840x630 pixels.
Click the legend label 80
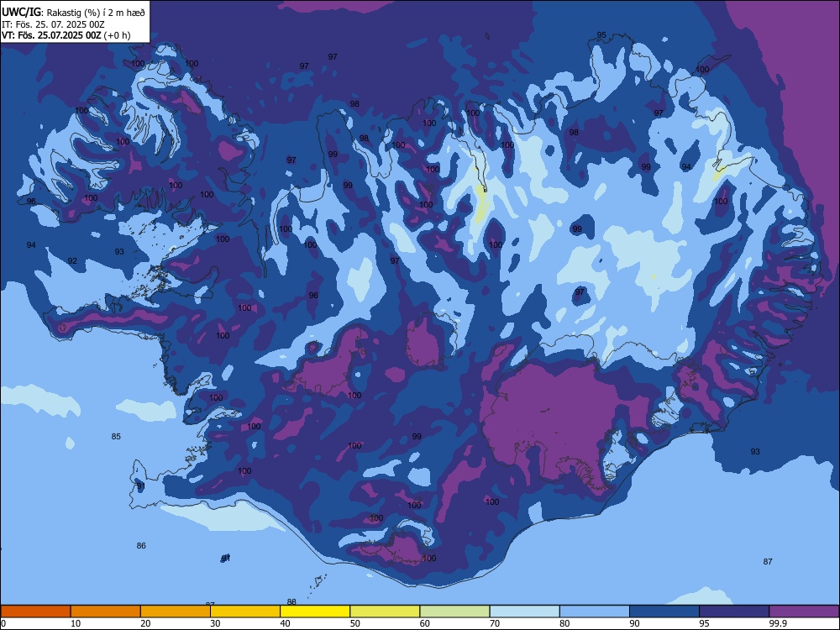[x=564, y=623]
